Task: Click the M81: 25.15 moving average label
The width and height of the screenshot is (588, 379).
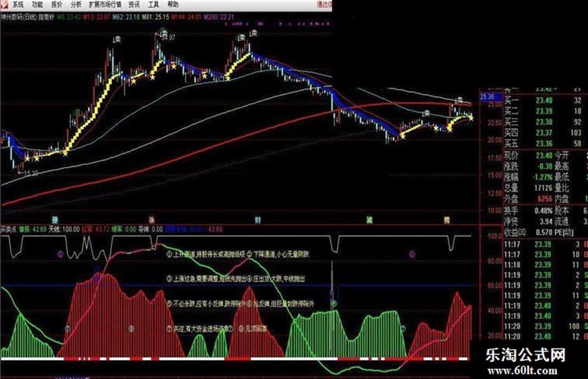Action: tap(156, 17)
